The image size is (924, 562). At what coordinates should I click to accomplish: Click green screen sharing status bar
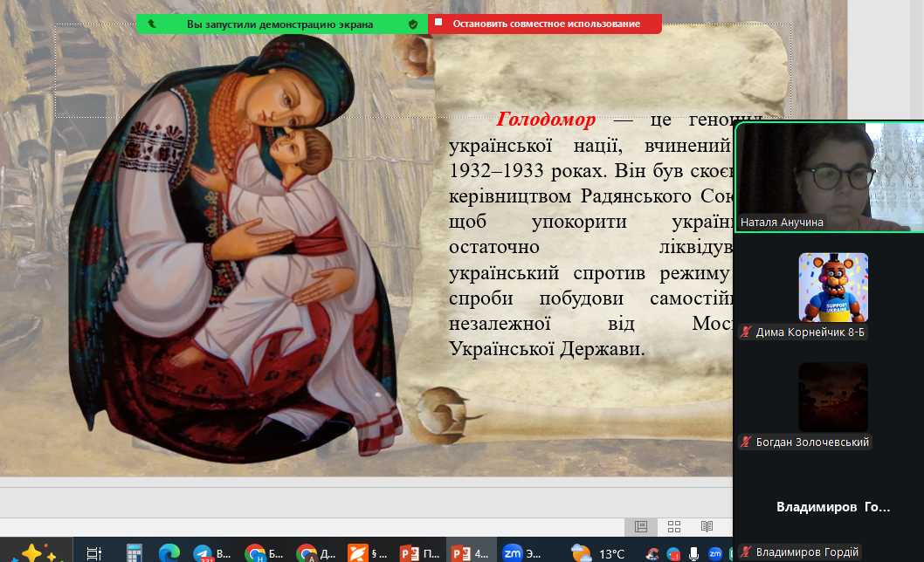[x=279, y=24]
